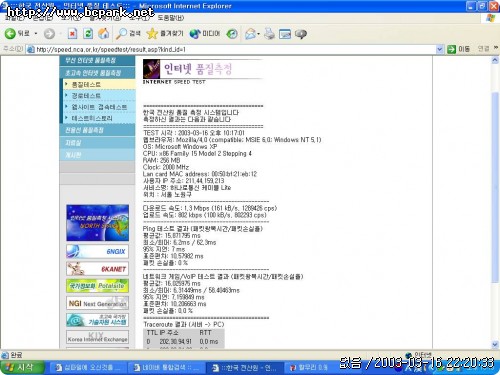500x375 pixels.
Task: Click the 'Clock: 2000 MHz' text line
Action: tap(166, 167)
